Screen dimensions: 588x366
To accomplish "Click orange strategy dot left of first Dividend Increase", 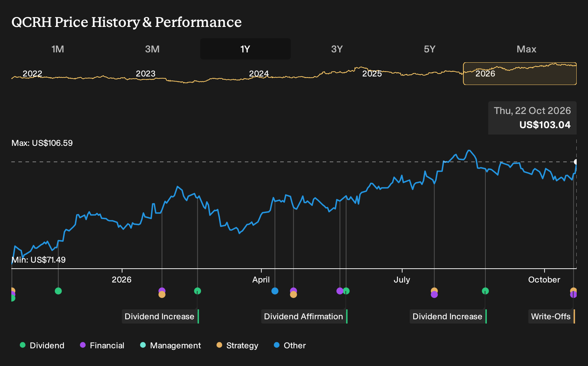I will pos(162,294).
